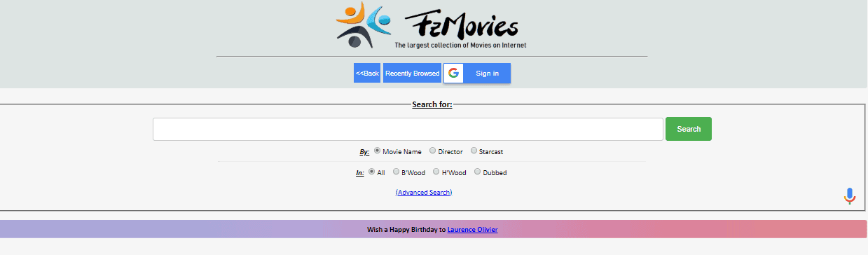Screen dimensions: 868x255
Task: Click the Google G icon
Action: [x=454, y=73]
